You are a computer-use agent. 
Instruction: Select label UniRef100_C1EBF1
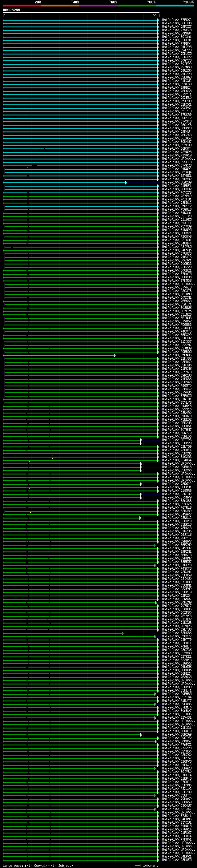(177, 186)
